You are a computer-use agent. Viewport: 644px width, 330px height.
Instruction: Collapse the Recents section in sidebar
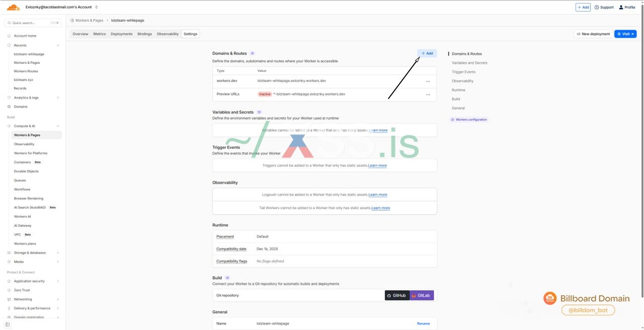pyautogui.click(x=58, y=45)
